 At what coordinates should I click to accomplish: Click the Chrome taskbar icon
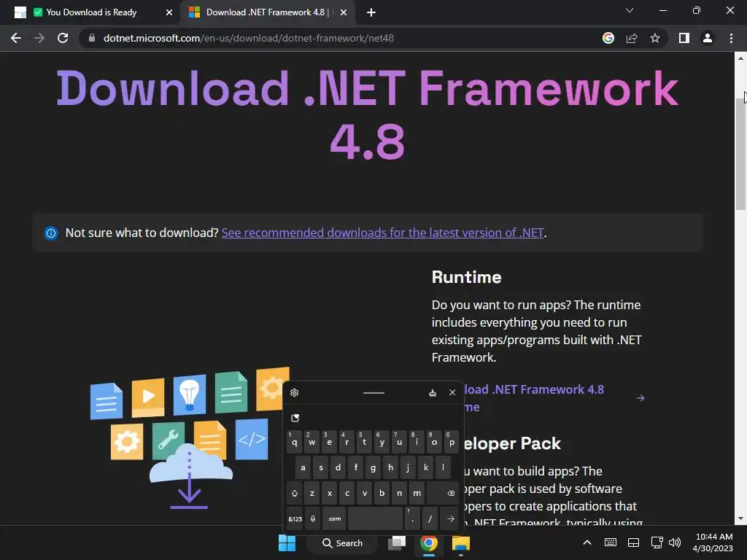point(429,543)
